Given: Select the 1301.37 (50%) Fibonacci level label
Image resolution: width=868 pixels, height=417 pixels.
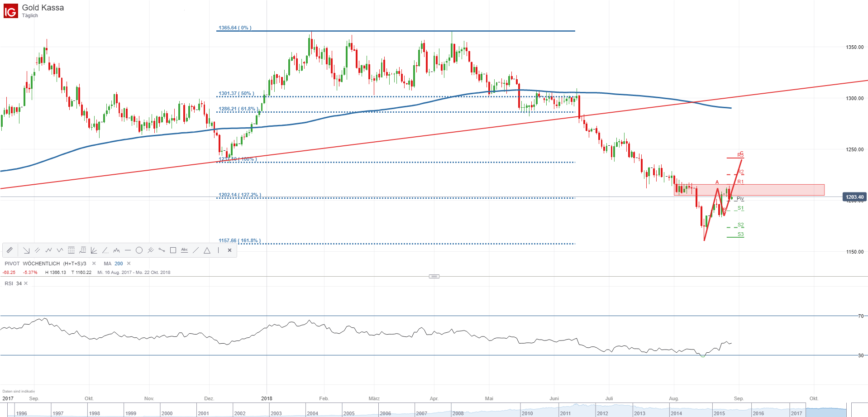Looking at the screenshot, I should 236,94.
